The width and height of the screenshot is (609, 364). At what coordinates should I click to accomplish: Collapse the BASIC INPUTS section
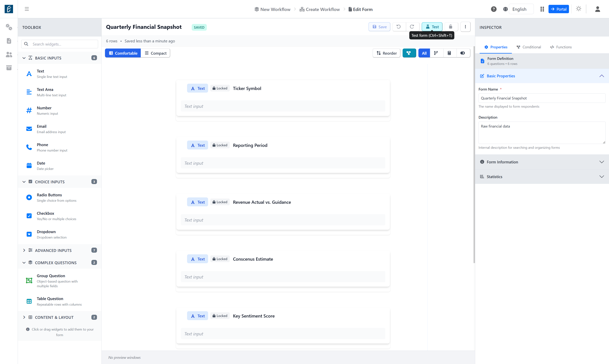pos(59,58)
